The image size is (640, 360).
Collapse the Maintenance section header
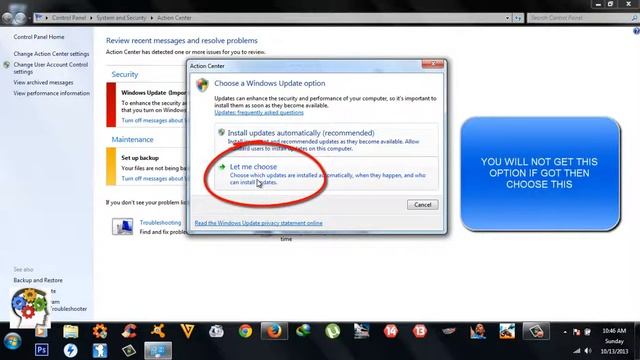tap(133, 140)
